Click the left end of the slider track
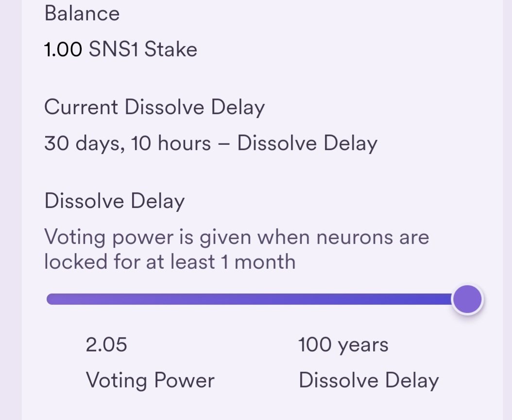This screenshot has height=420, width=512. 52,299
